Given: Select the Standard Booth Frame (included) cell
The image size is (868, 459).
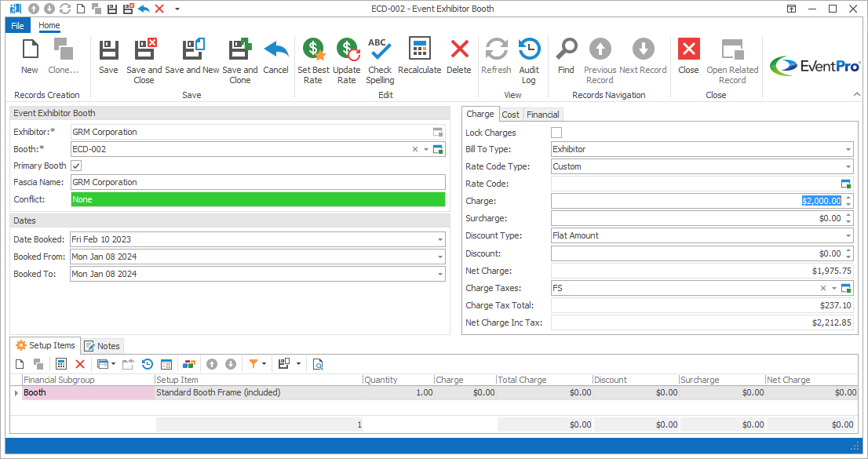Looking at the screenshot, I should pyautogui.click(x=258, y=392).
